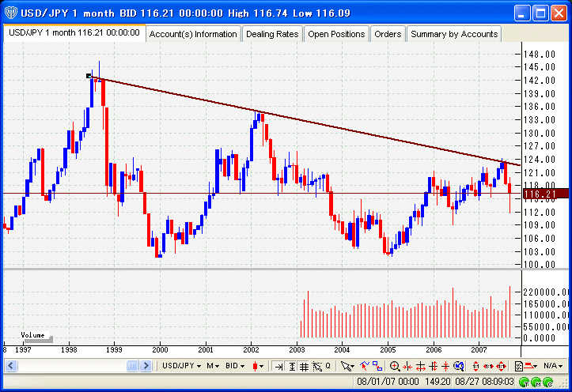The image size is (572, 392).
Task: Minimize the chart window
Action: click(522, 13)
